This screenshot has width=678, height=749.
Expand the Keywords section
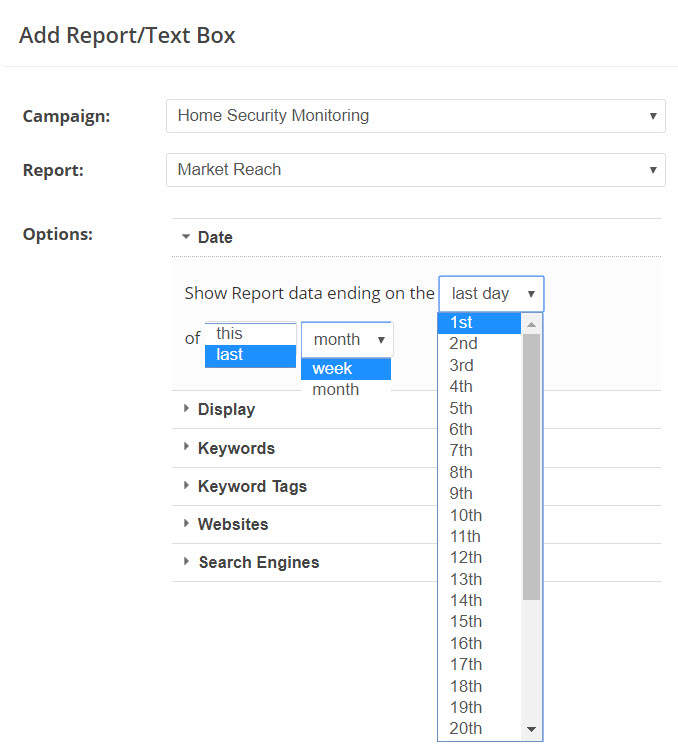[x=236, y=448]
